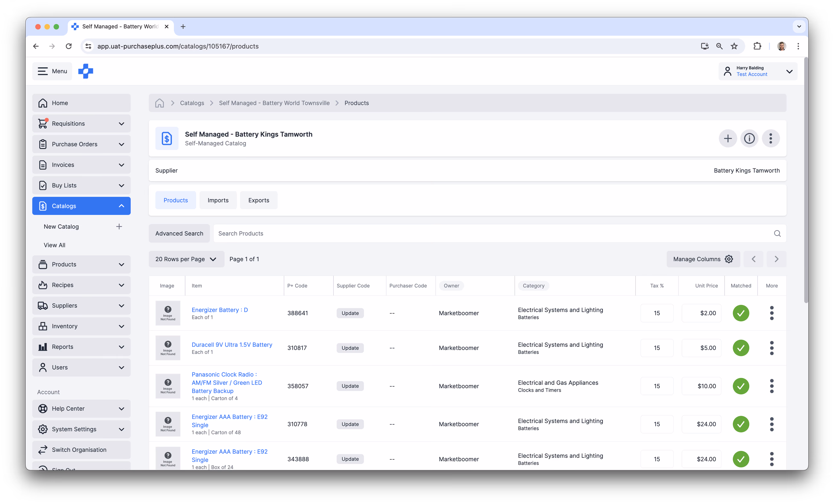
Task: Switch to the Imports tab
Action: (218, 200)
